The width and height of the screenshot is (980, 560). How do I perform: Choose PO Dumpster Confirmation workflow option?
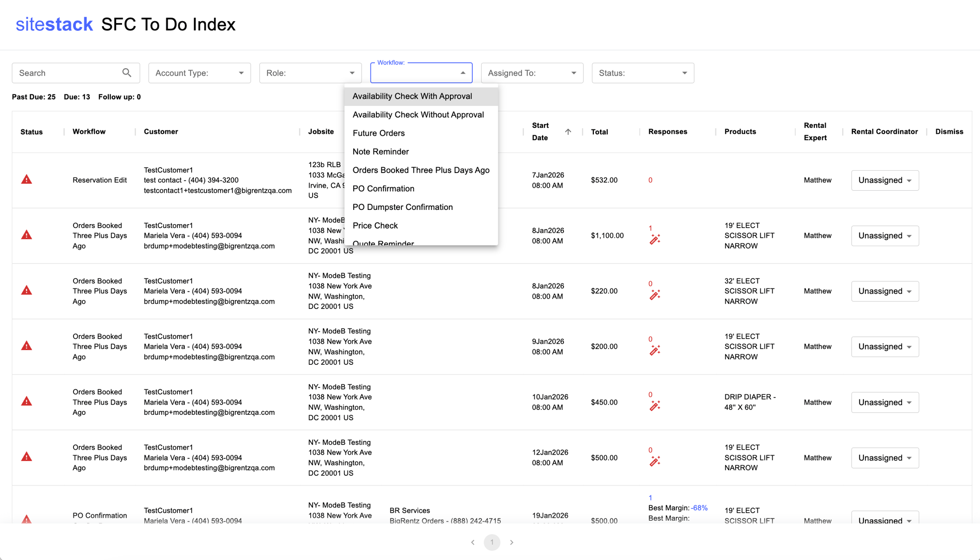click(402, 207)
